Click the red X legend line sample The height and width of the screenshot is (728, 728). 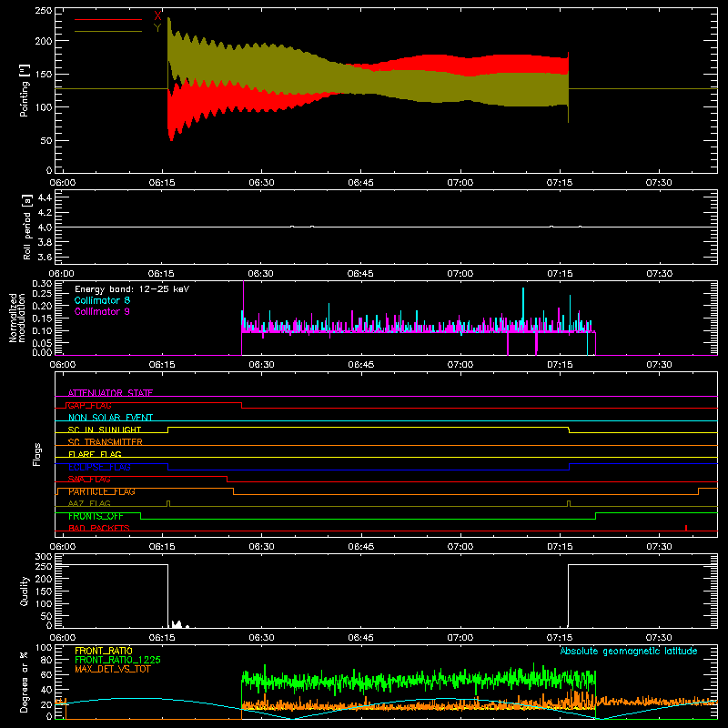tap(108, 19)
